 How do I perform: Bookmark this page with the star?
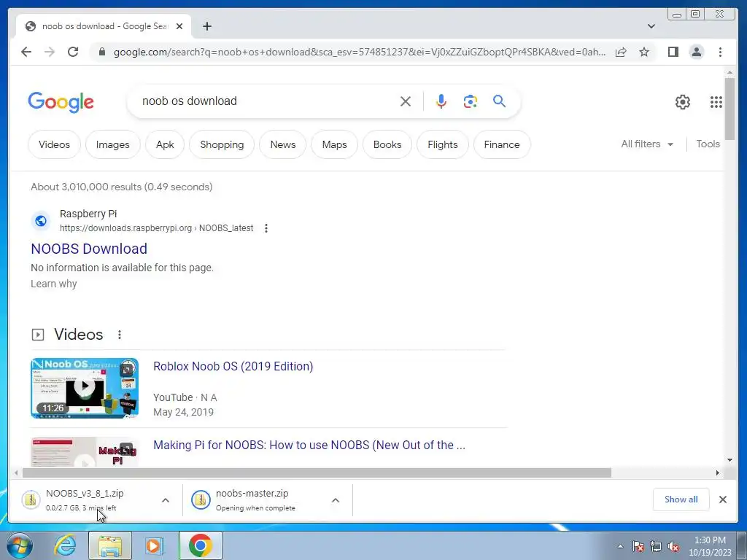644,52
